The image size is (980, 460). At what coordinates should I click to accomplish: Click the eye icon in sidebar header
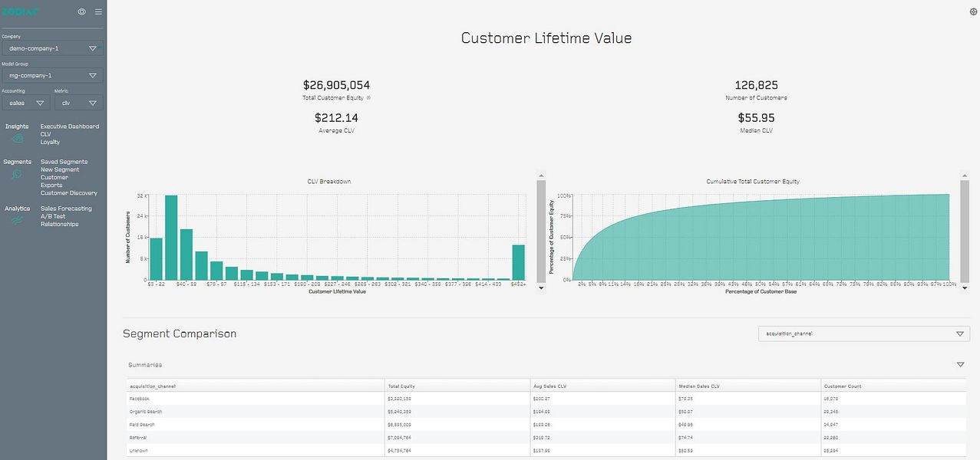point(82,11)
